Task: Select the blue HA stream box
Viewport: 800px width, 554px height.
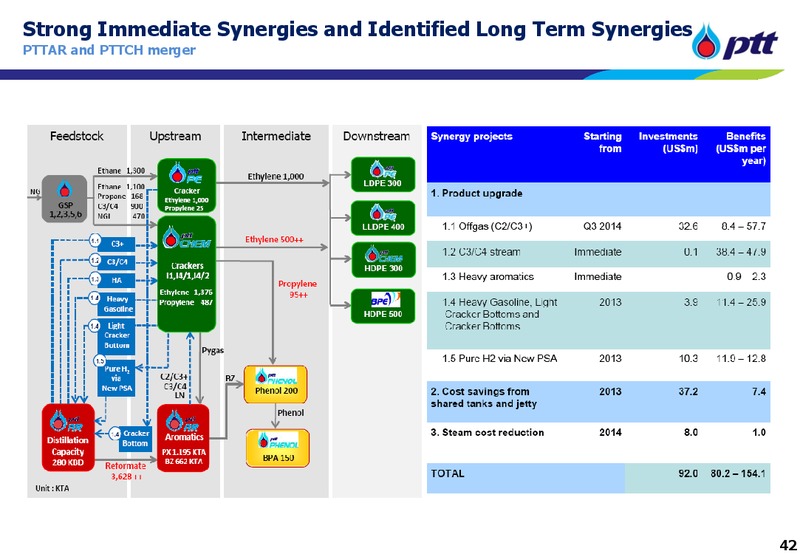Action: click(x=116, y=281)
